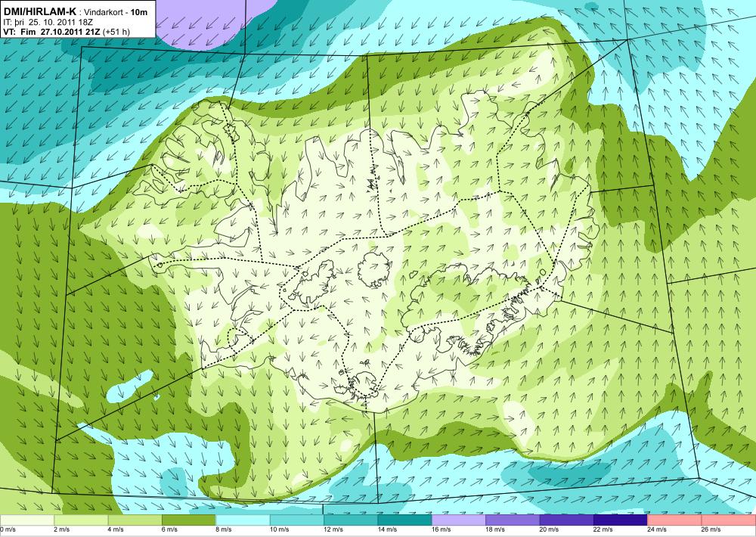Select the "16 m/s" legend label

click(442, 529)
